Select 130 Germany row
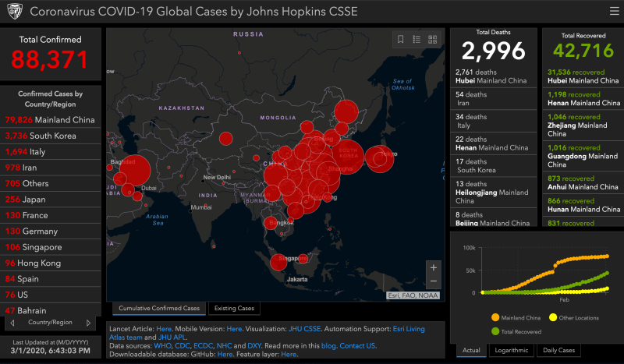Viewport: 624px width, 364px height. coord(51,231)
